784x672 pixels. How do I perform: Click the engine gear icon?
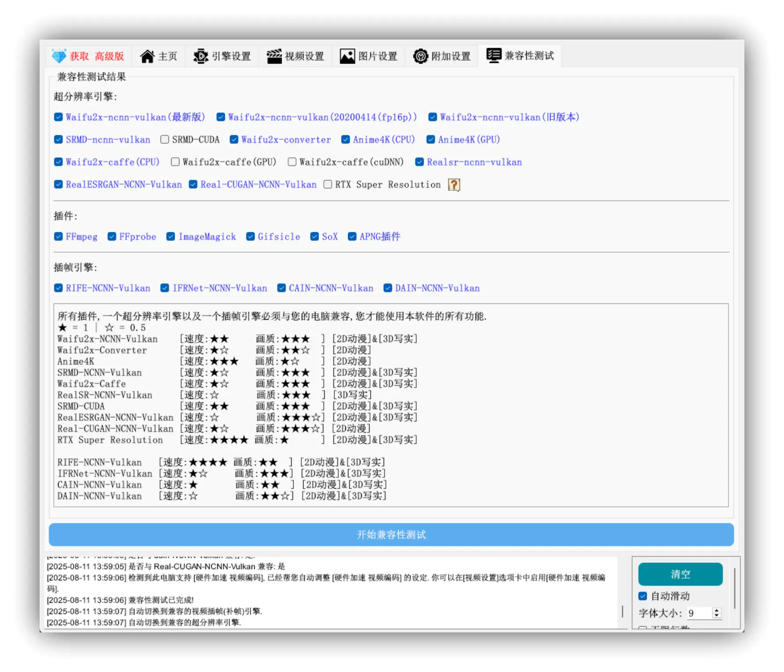pos(201,56)
